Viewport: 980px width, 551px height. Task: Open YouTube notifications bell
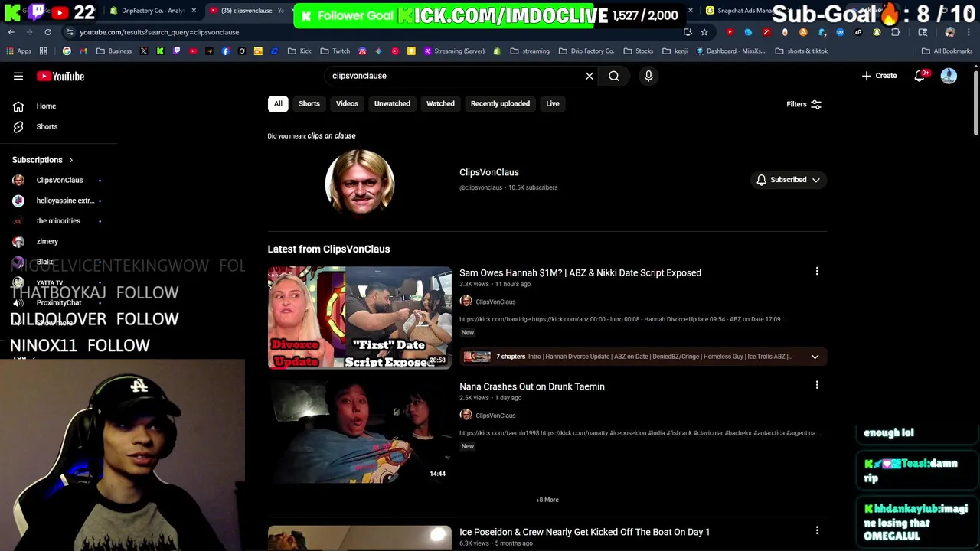click(920, 76)
